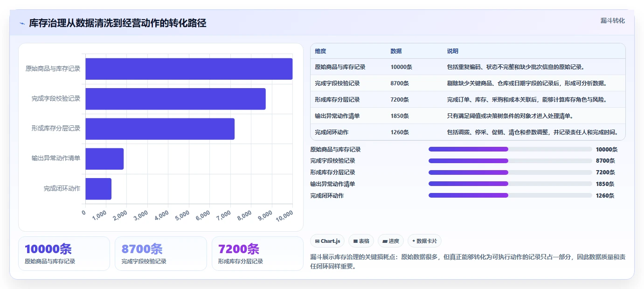Screen dimensions: 644x289
Task: Click description starting 剔除缺少关键商品
Action: tap(527, 83)
